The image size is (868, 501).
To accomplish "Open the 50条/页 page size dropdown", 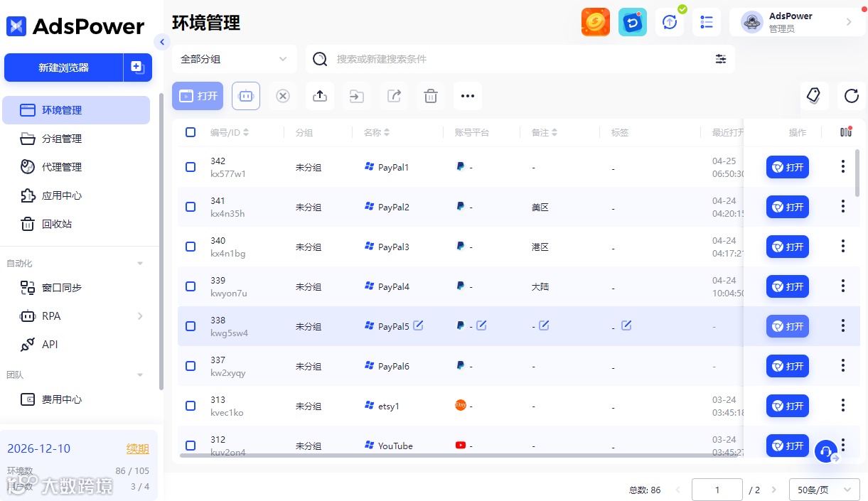I will tap(825, 490).
